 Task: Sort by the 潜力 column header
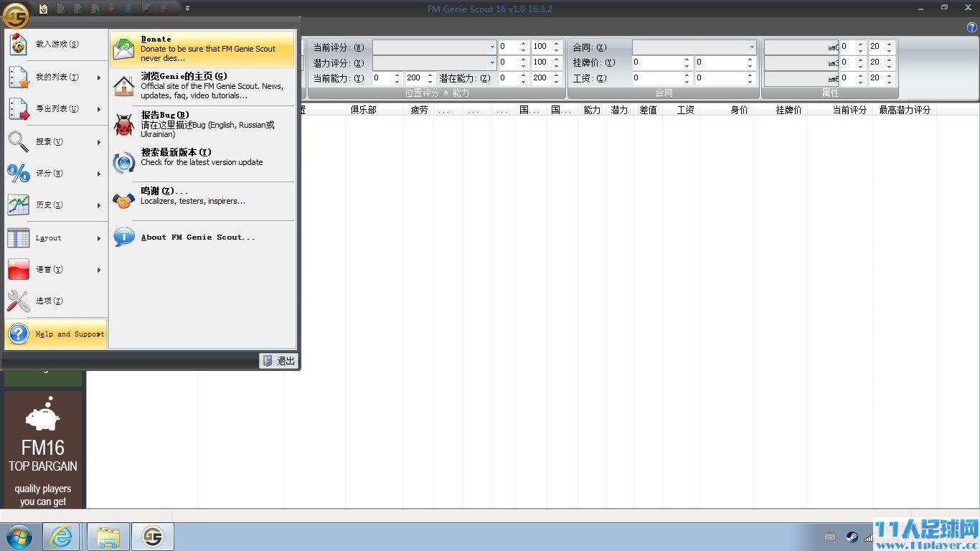619,110
